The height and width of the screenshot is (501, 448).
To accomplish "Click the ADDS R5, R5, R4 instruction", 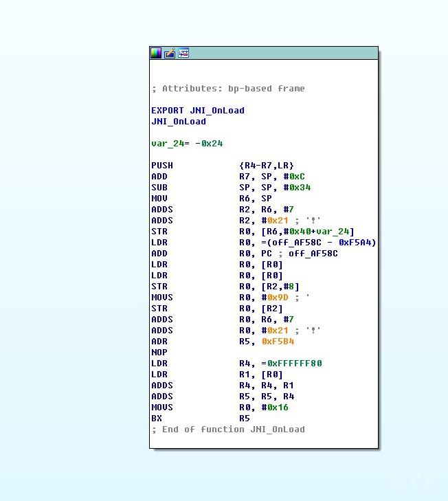I will point(223,397).
